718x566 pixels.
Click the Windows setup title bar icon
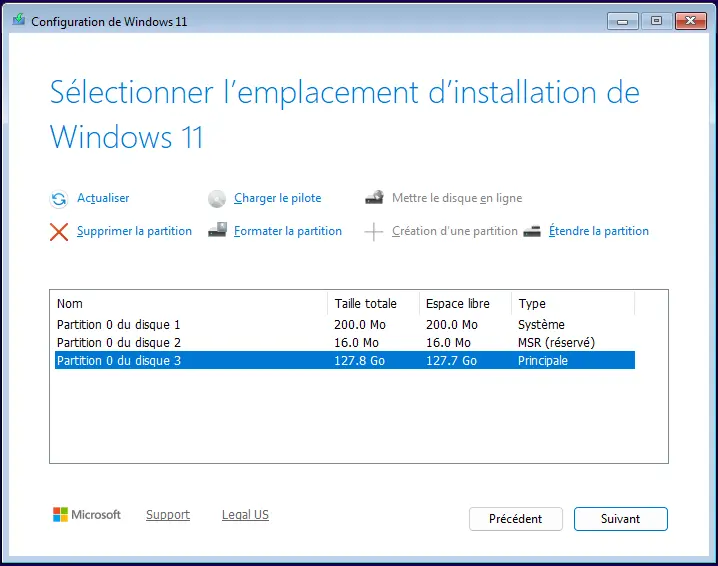[x=18, y=21]
